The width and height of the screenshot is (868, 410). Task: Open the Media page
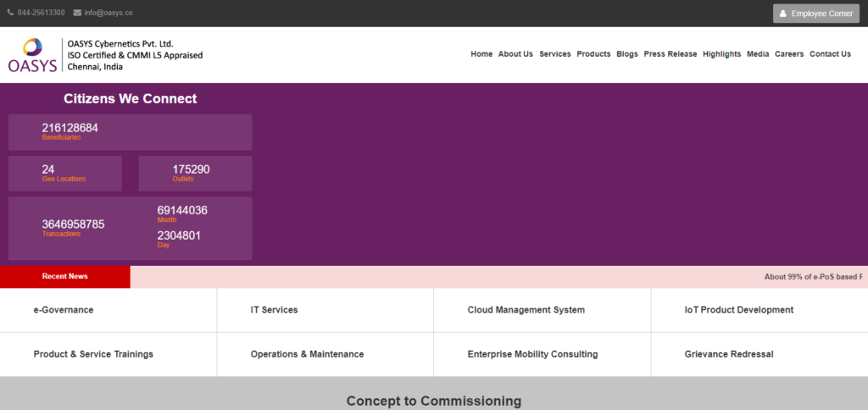758,54
